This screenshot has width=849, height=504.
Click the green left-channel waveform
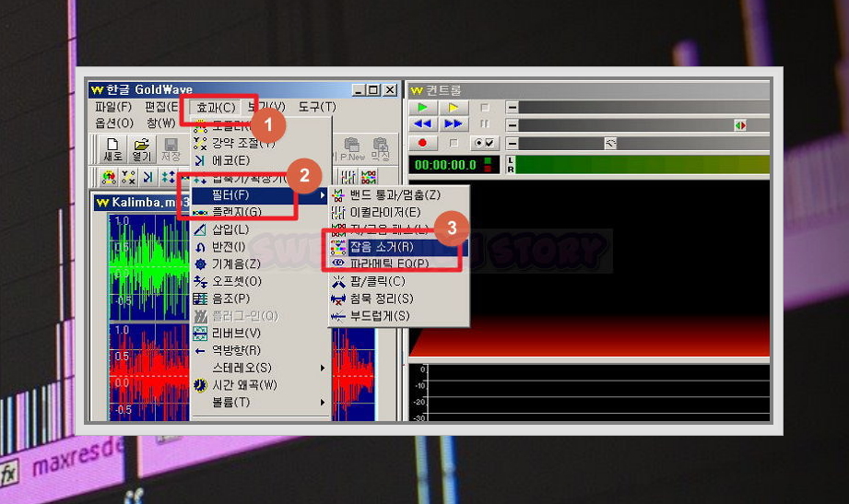(149, 268)
